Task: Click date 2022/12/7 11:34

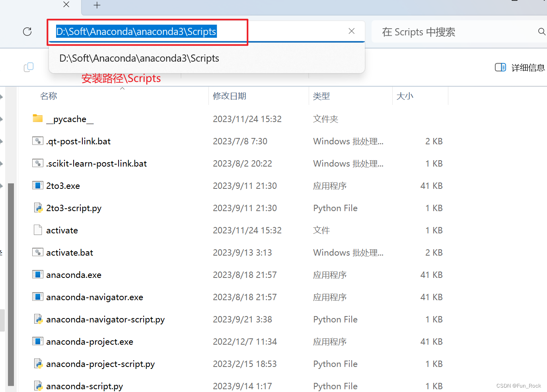Action: point(245,342)
